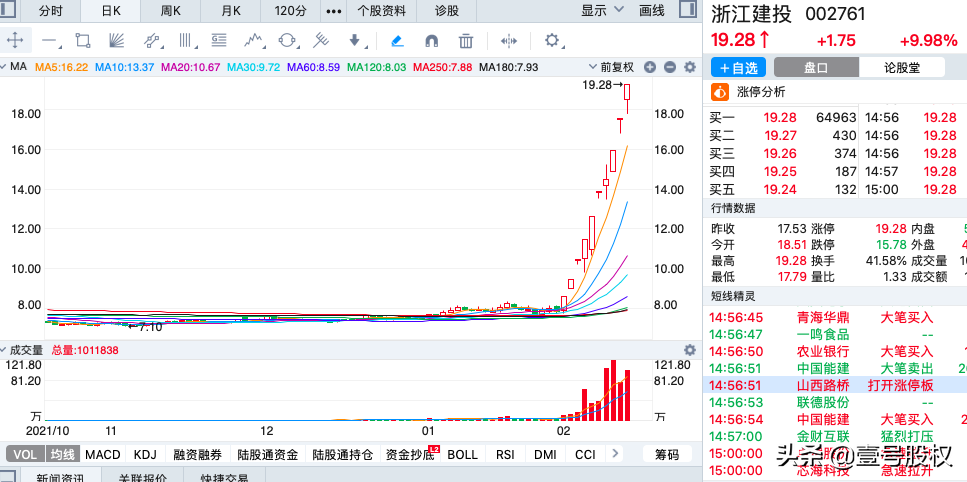Open the 诊股 tab
967x482 pixels.
tap(447, 10)
